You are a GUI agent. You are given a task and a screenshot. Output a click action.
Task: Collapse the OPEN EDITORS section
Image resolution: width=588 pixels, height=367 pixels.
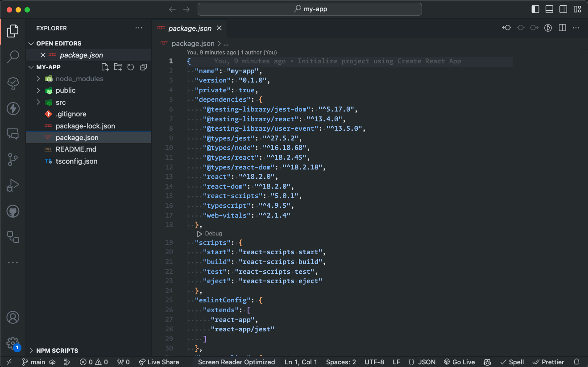pos(31,43)
